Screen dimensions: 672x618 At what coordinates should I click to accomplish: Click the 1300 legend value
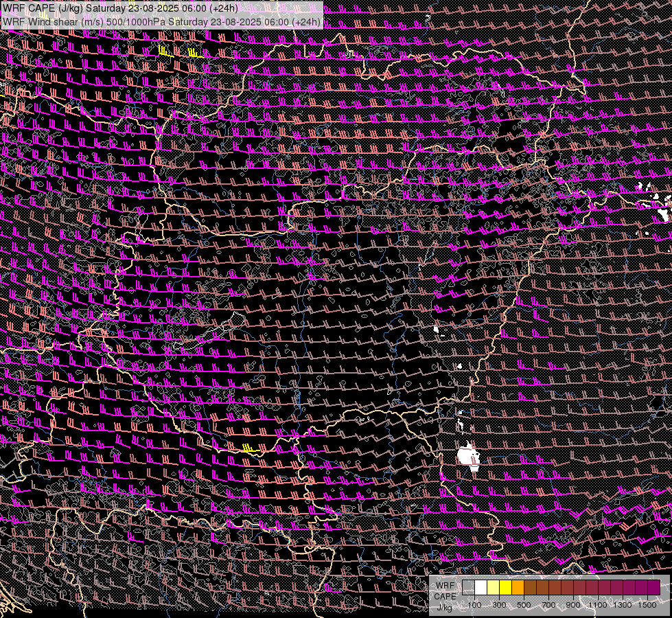[623, 605]
